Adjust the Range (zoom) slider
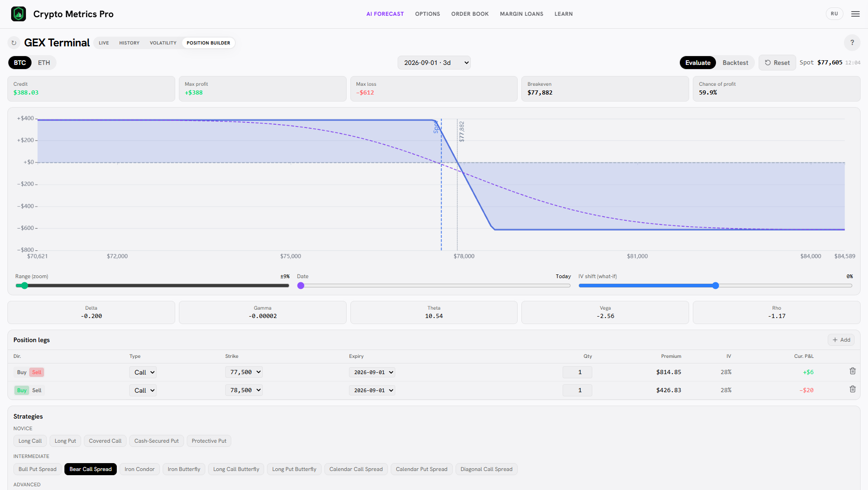Image resolution: width=868 pixels, height=490 pixels. pos(152,286)
